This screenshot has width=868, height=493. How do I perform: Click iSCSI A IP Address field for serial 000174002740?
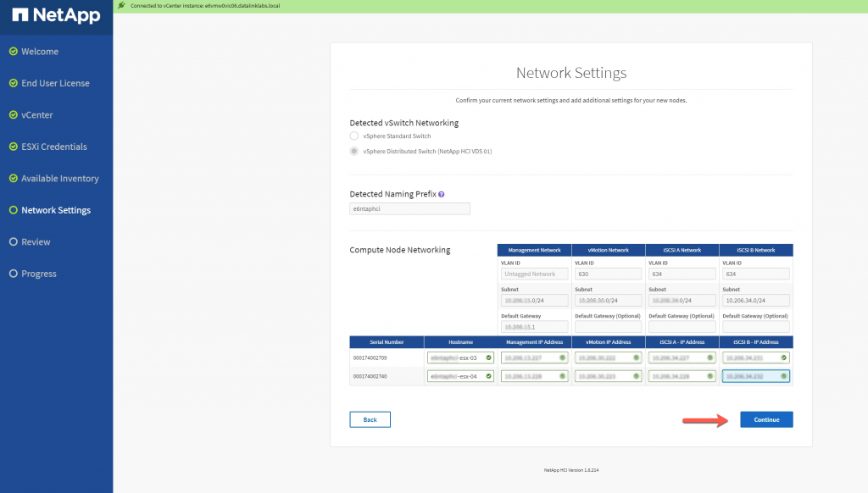tap(682, 376)
